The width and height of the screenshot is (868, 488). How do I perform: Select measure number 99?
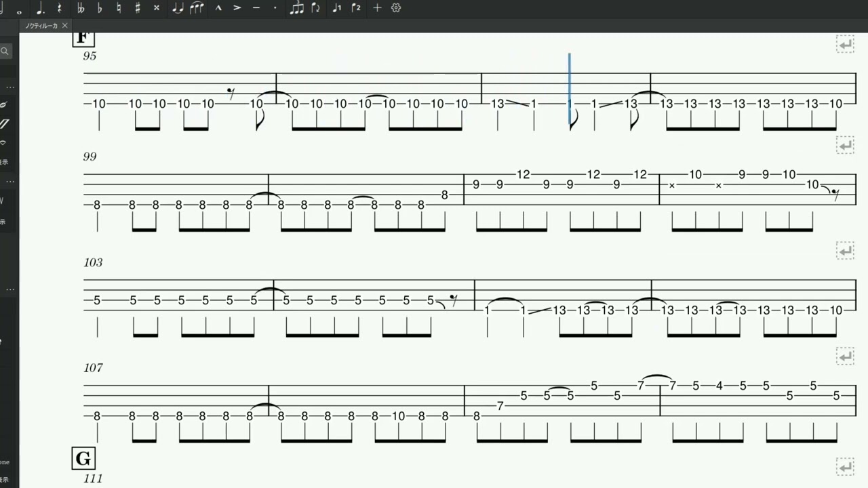pyautogui.click(x=90, y=157)
